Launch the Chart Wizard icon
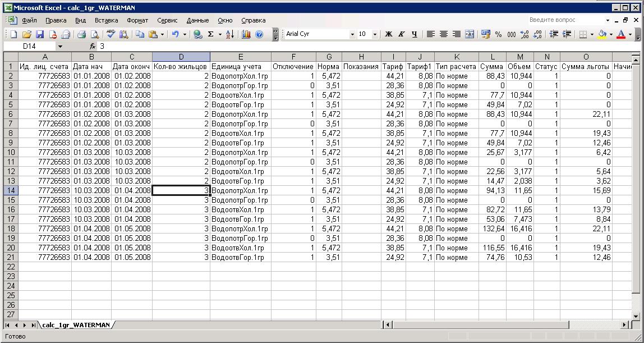The image size is (644, 343). (x=246, y=34)
